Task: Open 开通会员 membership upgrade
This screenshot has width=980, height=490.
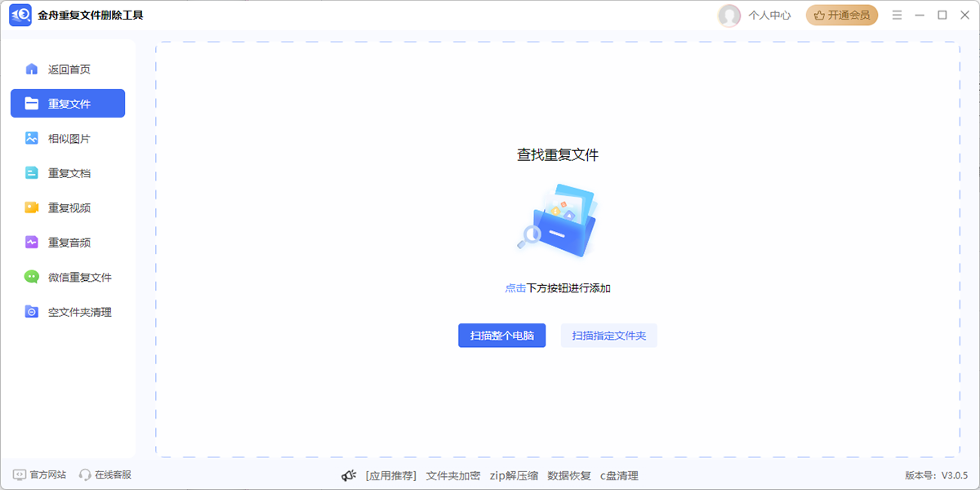Action: pos(842,15)
